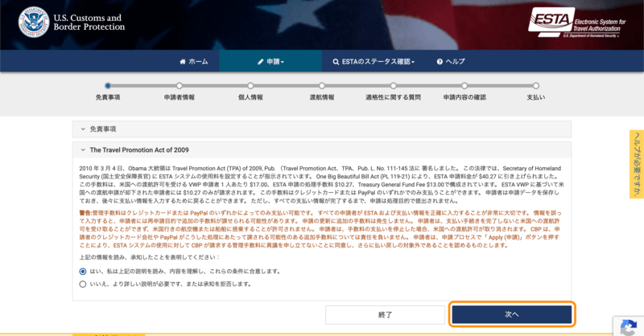Viewport: 644px width, 336px height.
Task: Click the 警告 label in orange warning
Action: 85,213
